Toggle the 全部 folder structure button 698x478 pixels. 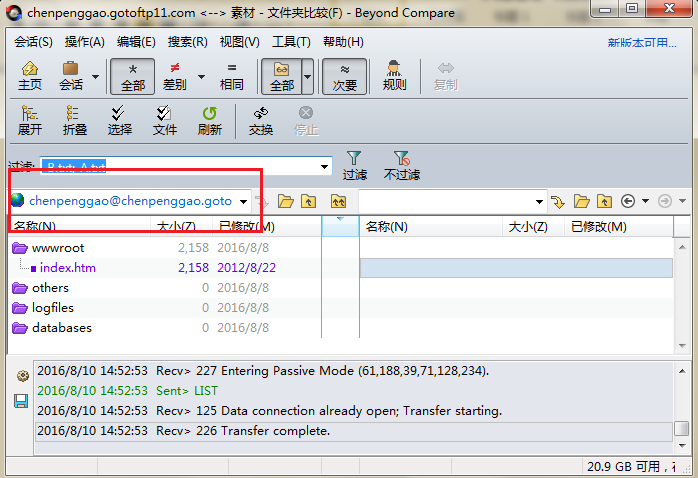(x=282, y=77)
